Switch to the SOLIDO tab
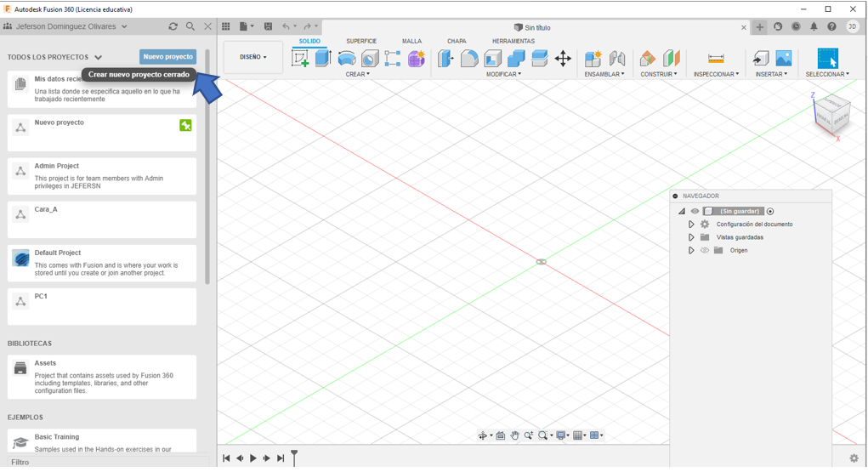 coord(309,41)
